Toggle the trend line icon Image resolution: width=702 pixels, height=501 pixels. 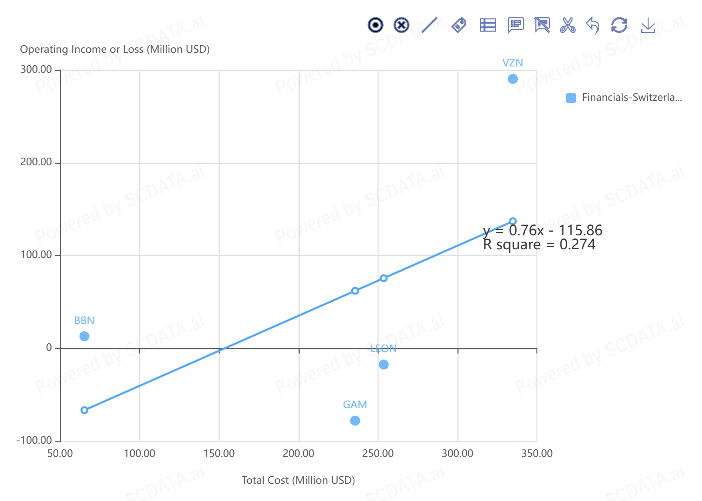pos(430,25)
